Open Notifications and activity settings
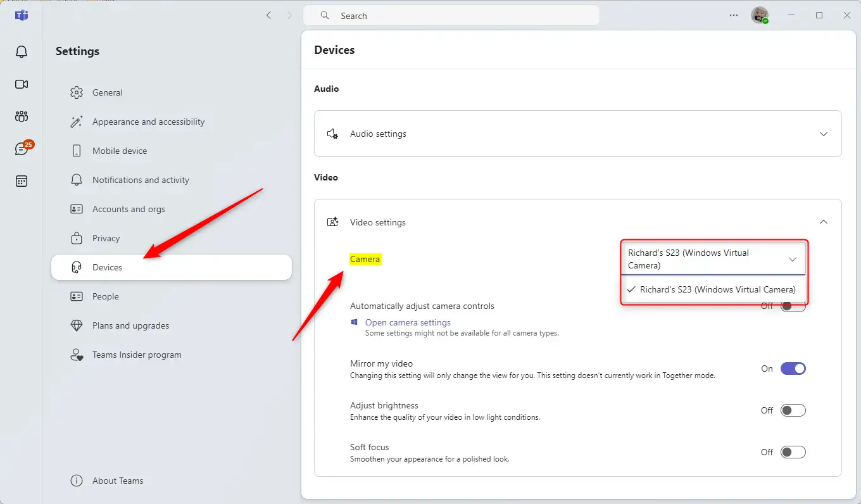 [x=141, y=180]
